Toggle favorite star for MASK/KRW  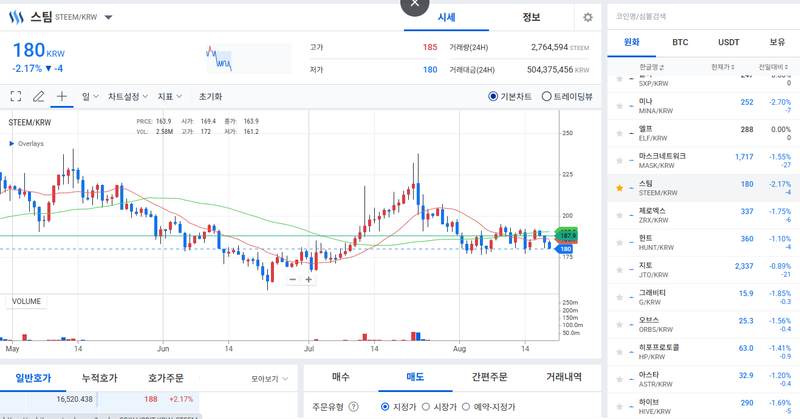(619, 161)
